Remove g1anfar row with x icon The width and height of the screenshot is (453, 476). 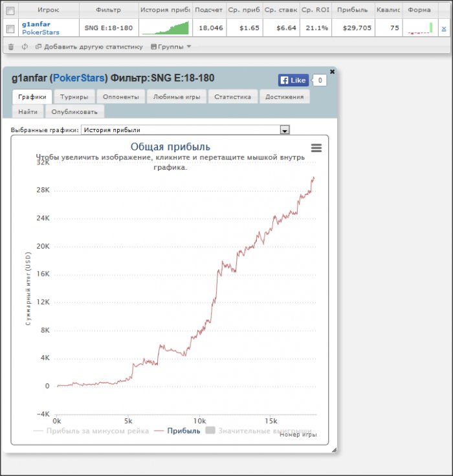[443, 28]
